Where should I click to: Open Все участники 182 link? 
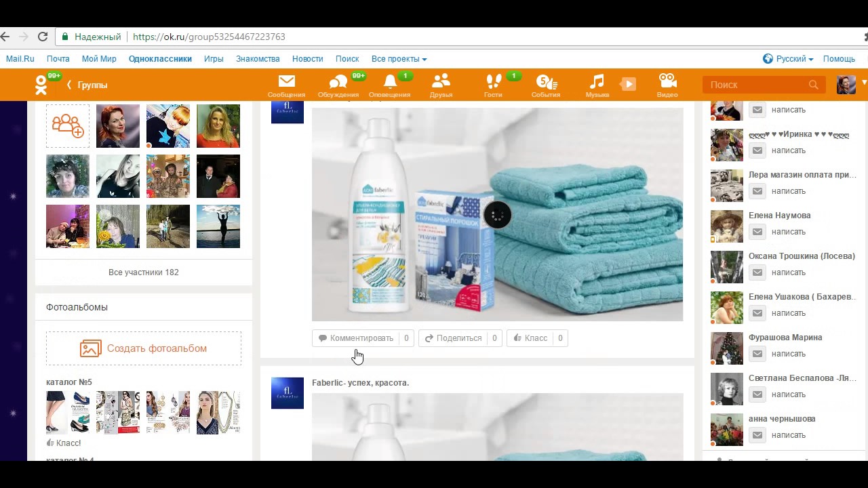coord(144,272)
